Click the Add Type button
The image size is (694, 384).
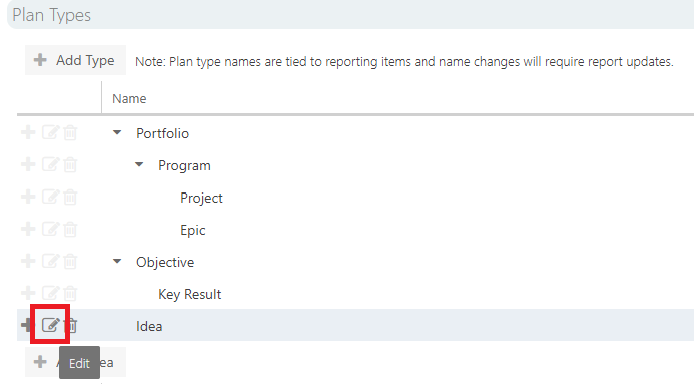[75, 60]
